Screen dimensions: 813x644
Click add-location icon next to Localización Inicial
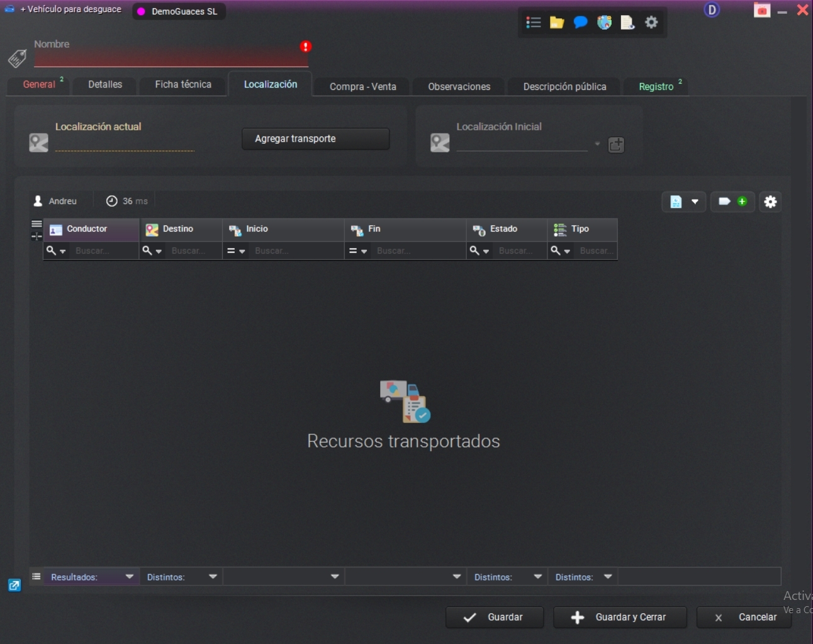pos(616,145)
